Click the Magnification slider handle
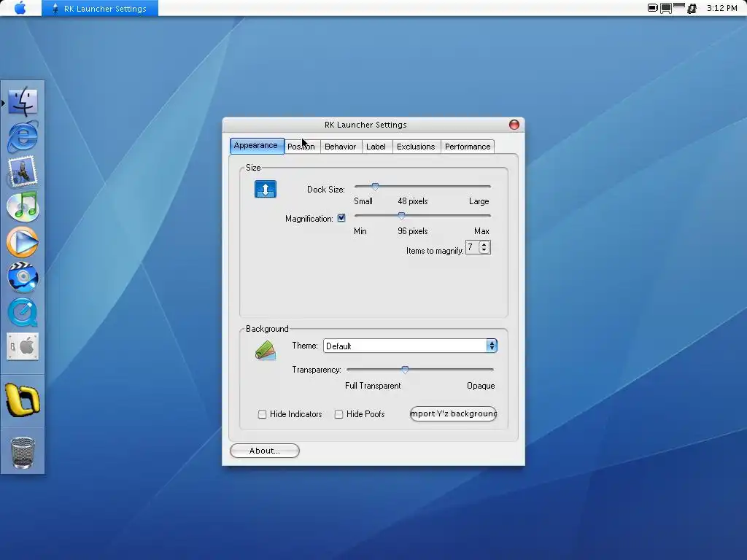747x560 pixels. (x=402, y=216)
